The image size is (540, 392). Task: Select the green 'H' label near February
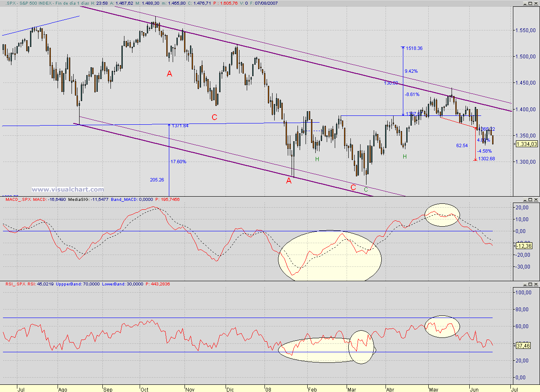coord(317,159)
